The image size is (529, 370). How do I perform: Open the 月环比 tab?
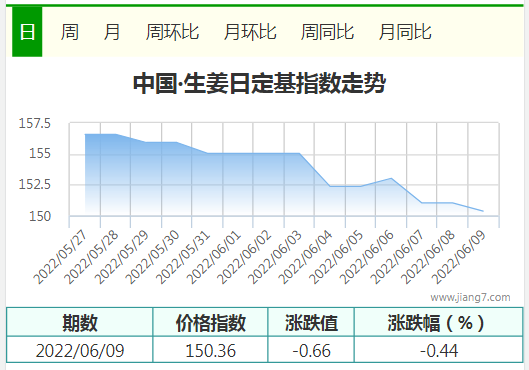click(x=250, y=32)
